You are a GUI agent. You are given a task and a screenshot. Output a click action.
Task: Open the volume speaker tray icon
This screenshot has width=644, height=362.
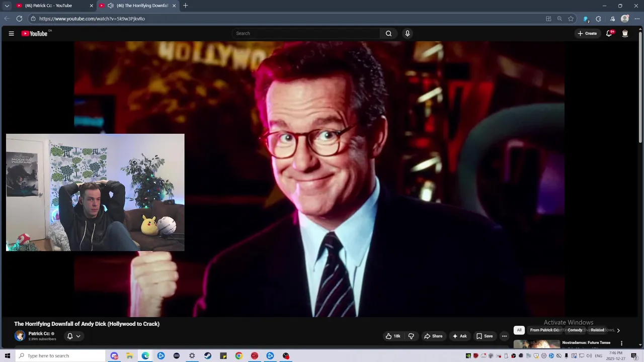tap(589, 356)
